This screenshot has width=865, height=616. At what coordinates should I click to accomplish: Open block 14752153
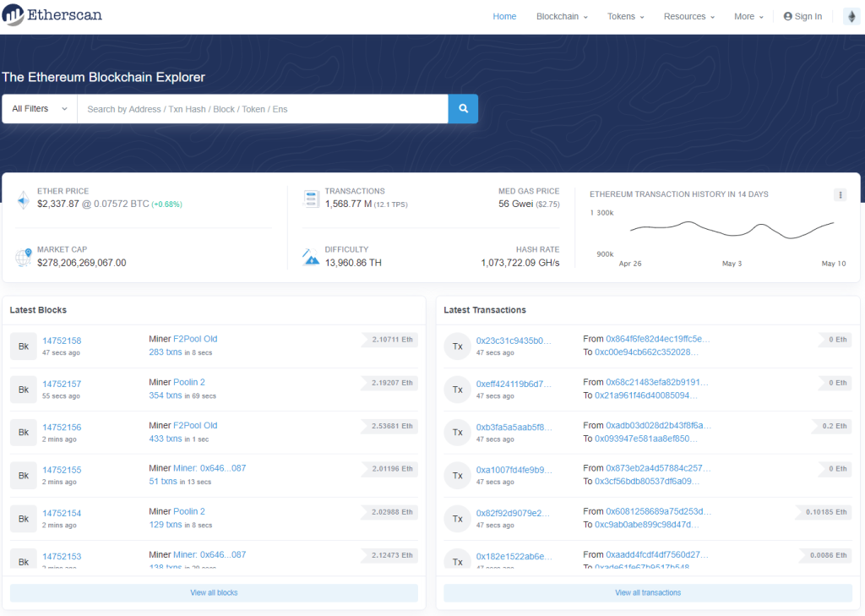[x=62, y=556]
